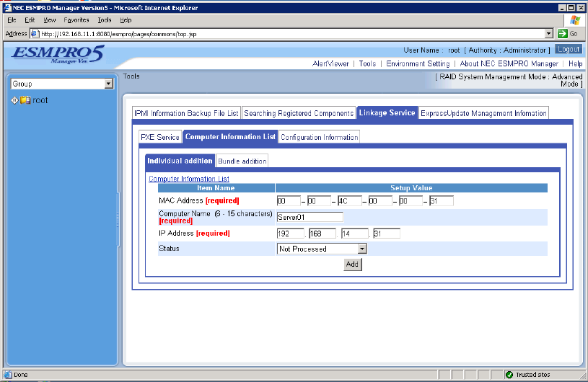
Task: Click the fourth MAC address field
Action: (380, 201)
